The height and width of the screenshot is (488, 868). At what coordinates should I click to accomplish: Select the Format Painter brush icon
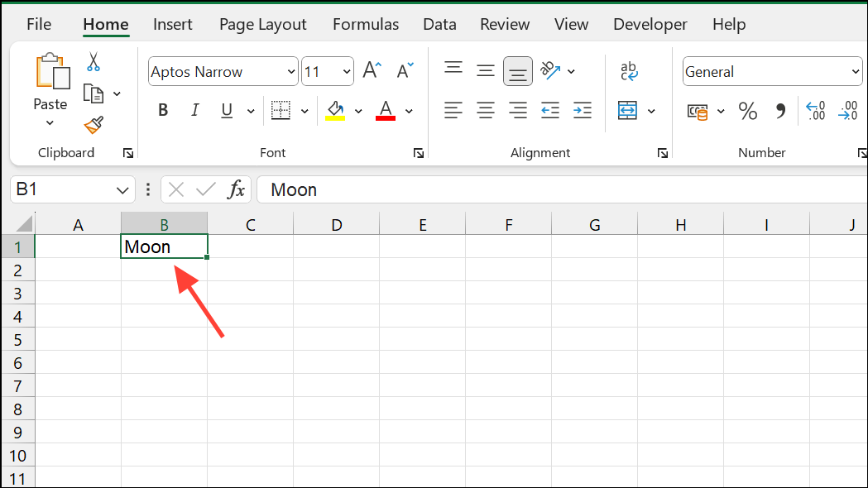coord(94,125)
